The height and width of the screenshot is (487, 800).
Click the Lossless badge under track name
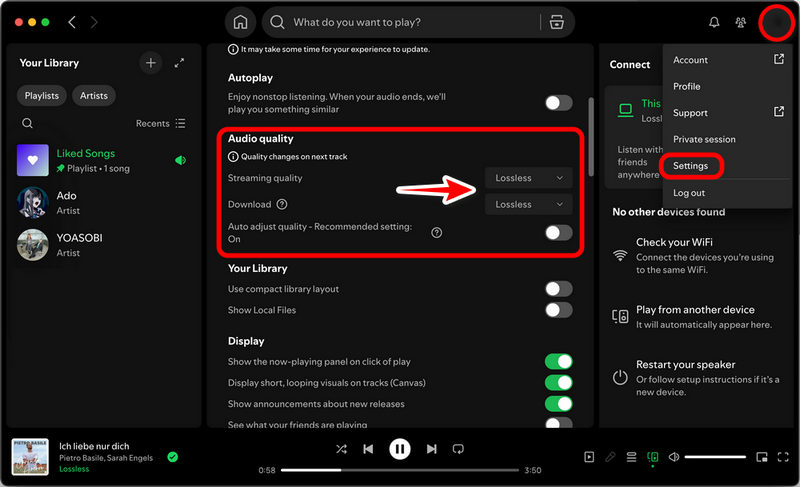pos(74,469)
